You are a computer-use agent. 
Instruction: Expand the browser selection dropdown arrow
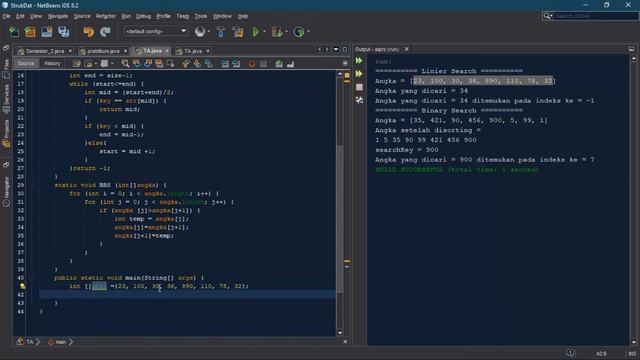click(209, 32)
